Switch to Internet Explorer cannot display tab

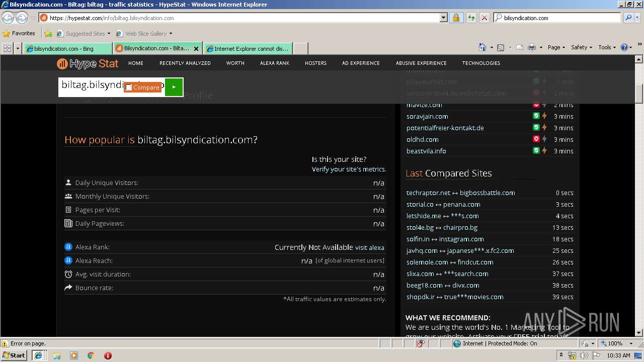pos(248,49)
